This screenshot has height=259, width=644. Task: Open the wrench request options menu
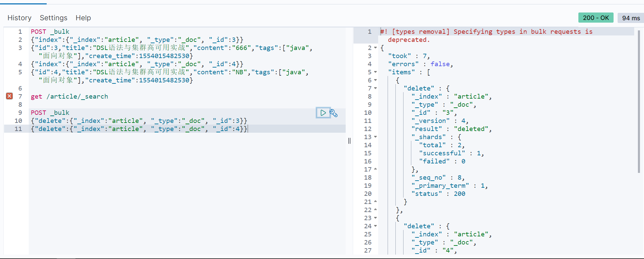point(333,113)
